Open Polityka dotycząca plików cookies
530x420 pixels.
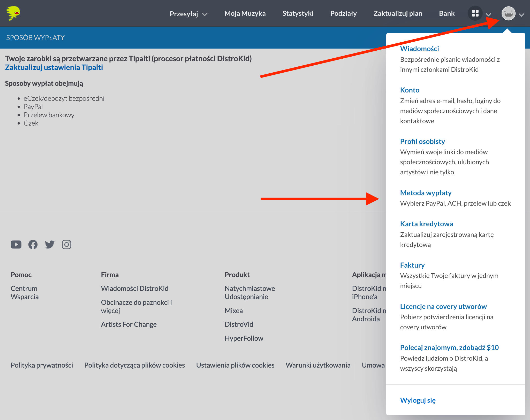[x=134, y=365]
